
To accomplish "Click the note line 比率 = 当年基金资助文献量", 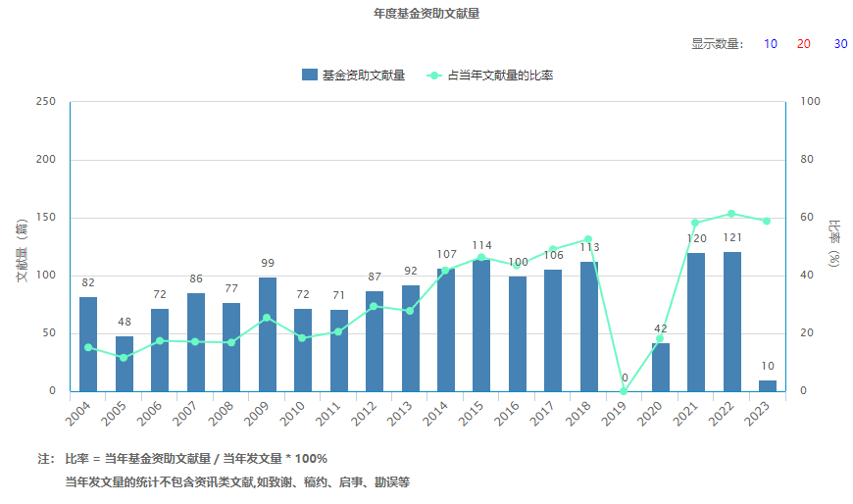I will tap(196, 459).
